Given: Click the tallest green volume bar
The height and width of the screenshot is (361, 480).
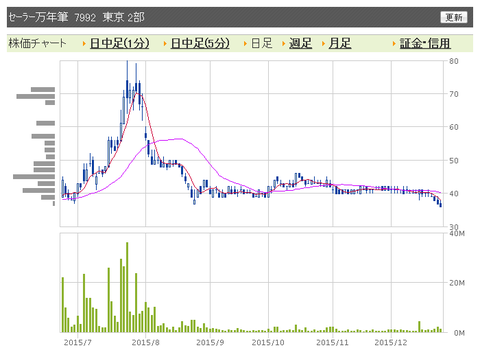Looking at the screenshot, I should (127, 287).
